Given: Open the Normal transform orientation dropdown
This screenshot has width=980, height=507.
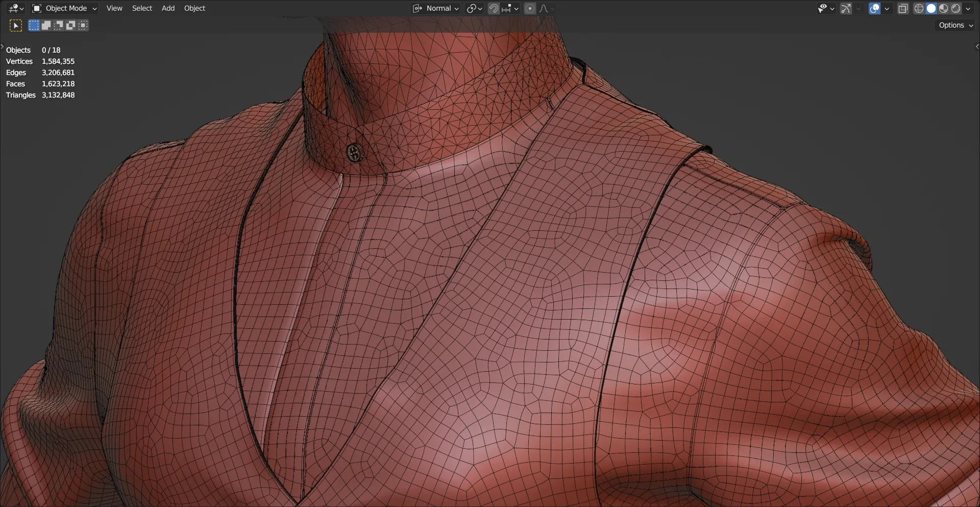Looking at the screenshot, I should (x=436, y=8).
